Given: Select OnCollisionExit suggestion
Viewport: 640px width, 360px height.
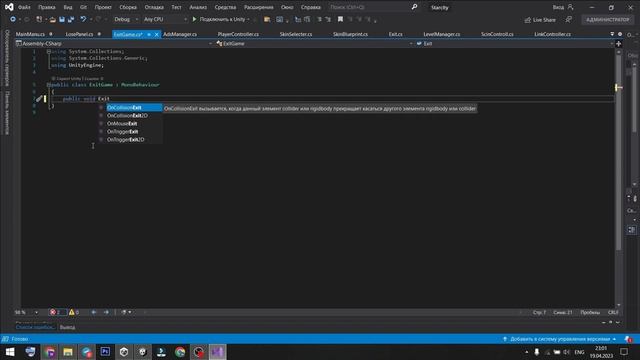Looking at the screenshot, I should point(134,108).
